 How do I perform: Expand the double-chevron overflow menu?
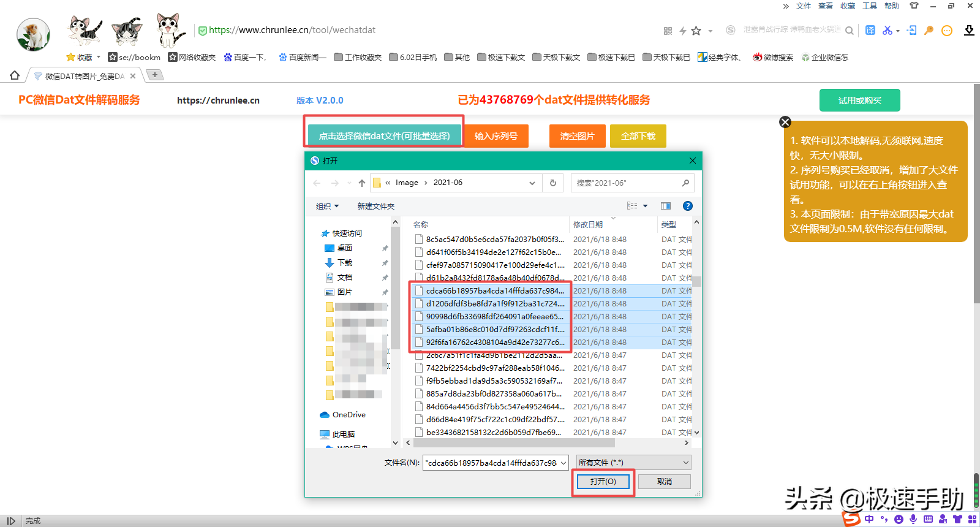pyautogui.click(x=786, y=6)
